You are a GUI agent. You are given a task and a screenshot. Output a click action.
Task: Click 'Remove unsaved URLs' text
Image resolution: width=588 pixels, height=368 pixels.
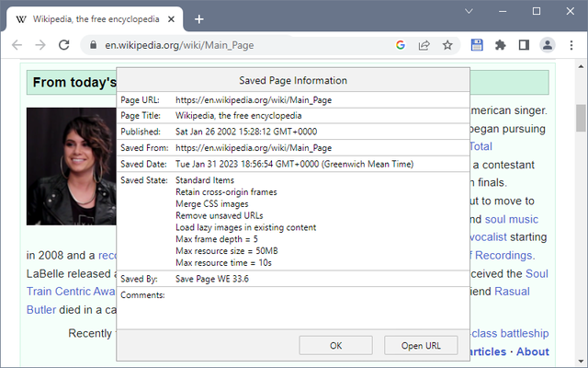click(x=220, y=216)
